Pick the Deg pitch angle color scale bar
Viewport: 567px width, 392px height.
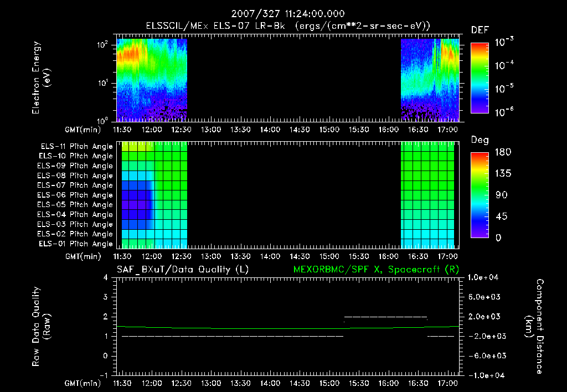tap(480, 195)
